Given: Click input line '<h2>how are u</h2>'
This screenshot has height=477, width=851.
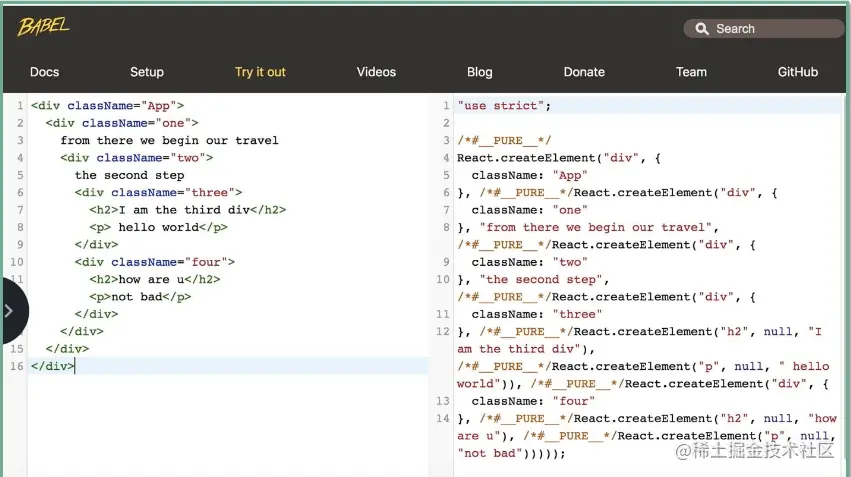Looking at the screenshot, I should pyautogui.click(x=155, y=279).
